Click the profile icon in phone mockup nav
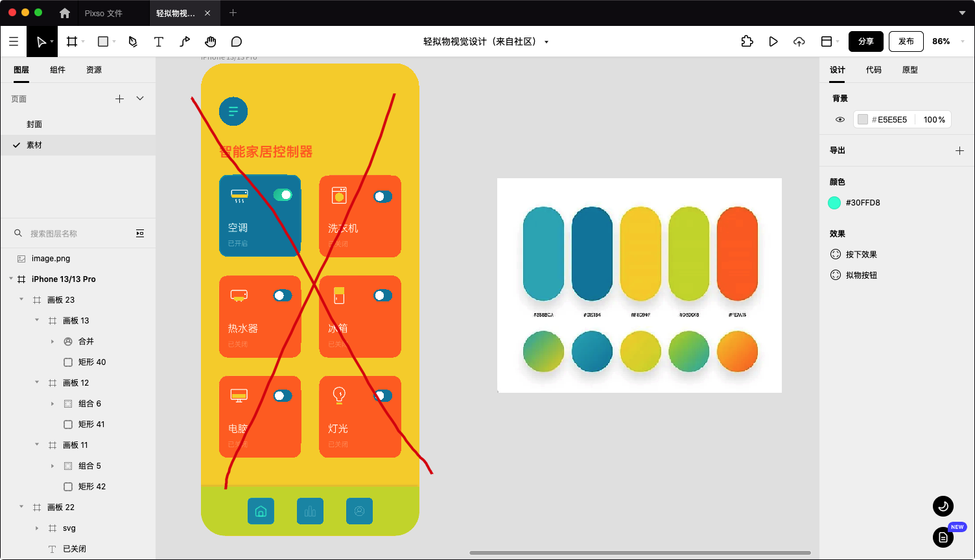Screen dimensions: 975x560 pos(359,511)
